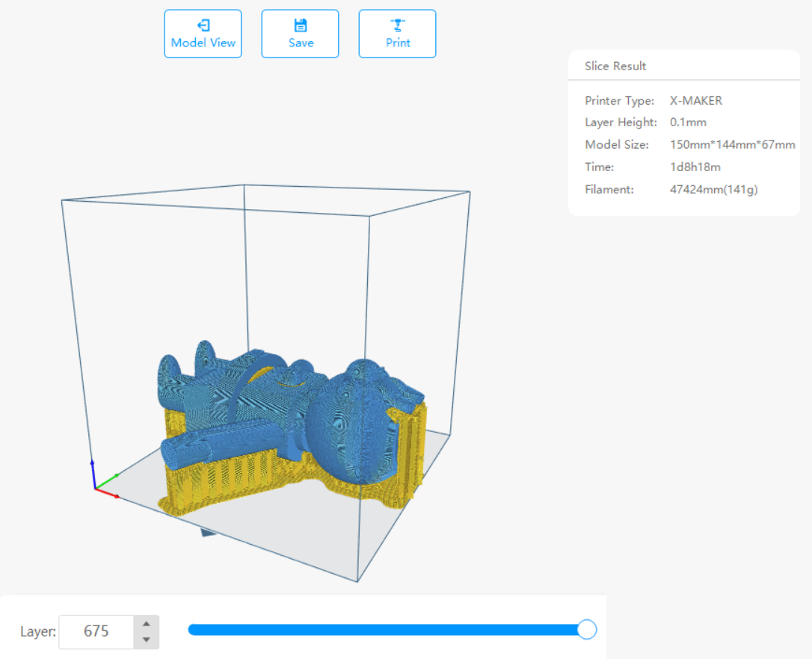
Task: Click the 'Layer:' label
Action: 38,631
